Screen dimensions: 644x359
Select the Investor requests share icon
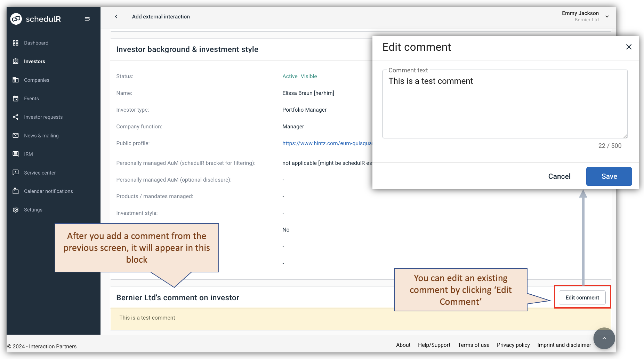point(16,117)
